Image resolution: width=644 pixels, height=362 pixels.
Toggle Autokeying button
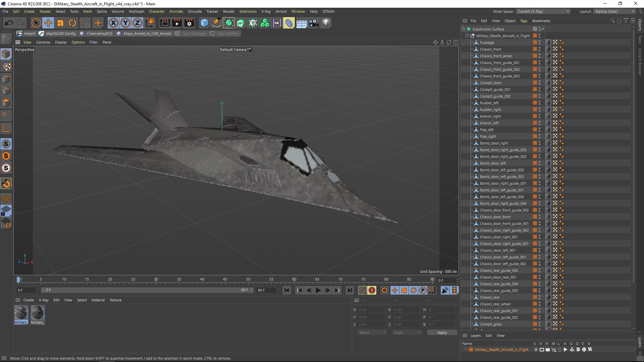pos(372,290)
